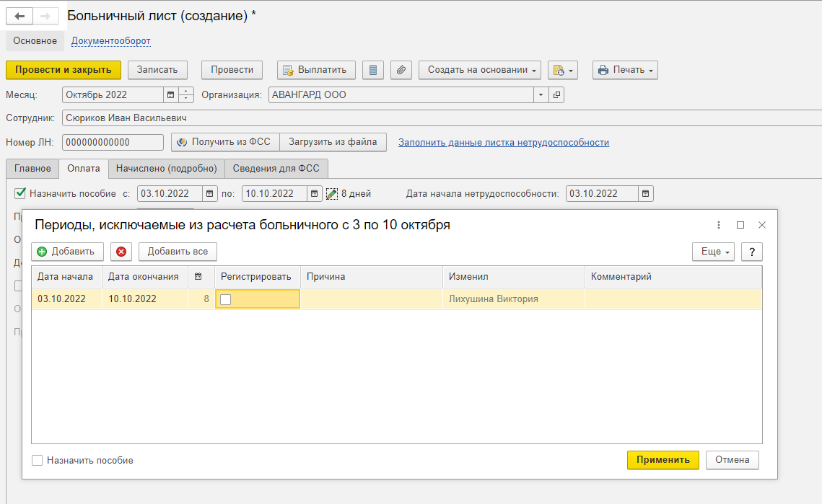The image size is (822, 504).
Task: Open the Сведения для ФСС tab
Action: (276, 168)
